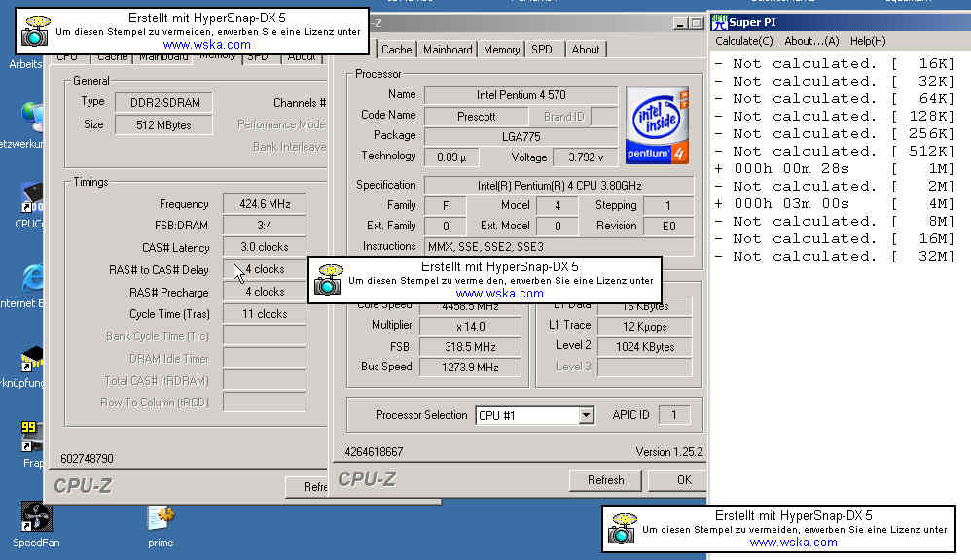The width and height of the screenshot is (971, 560).
Task: Click the LGA775 package field
Action: click(x=521, y=137)
